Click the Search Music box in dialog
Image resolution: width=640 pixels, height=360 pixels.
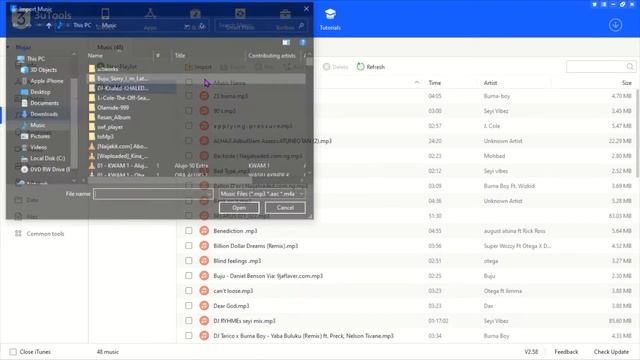click(x=260, y=26)
